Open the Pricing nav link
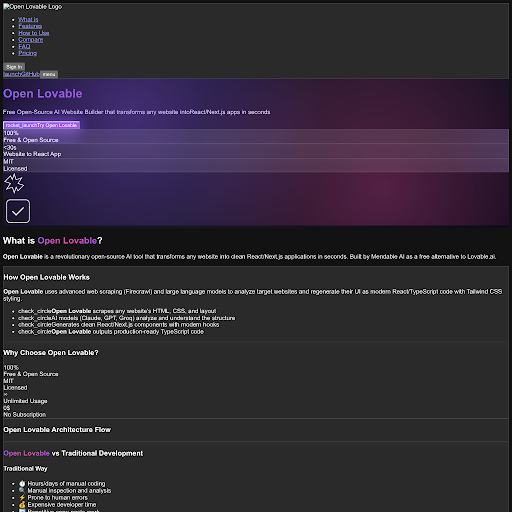The image size is (512, 512). point(28,53)
